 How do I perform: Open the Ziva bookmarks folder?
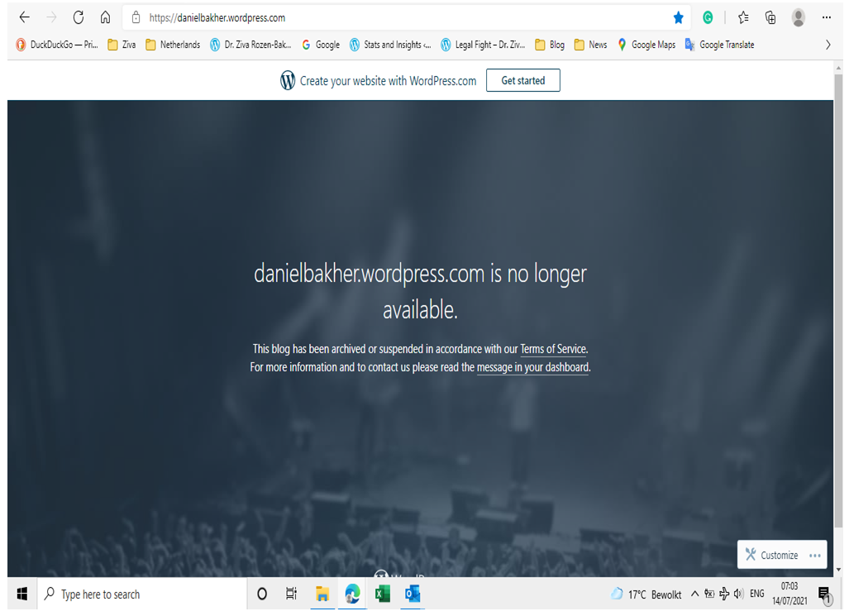click(x=122, y=45)
